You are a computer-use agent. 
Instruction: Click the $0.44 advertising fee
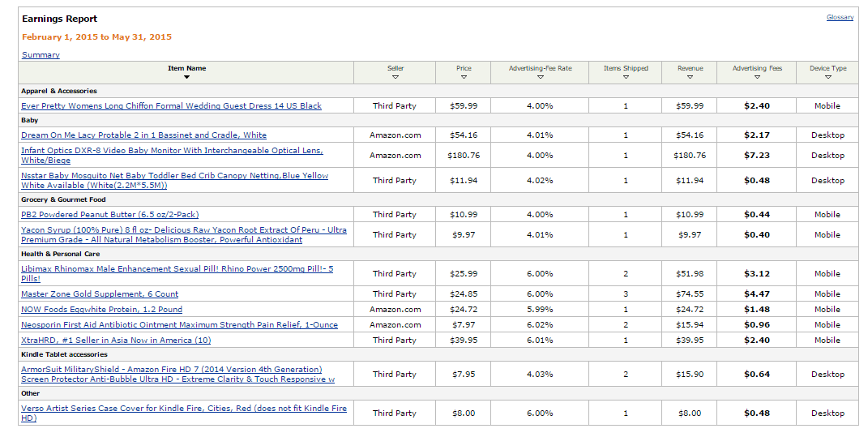pos(757,214)
